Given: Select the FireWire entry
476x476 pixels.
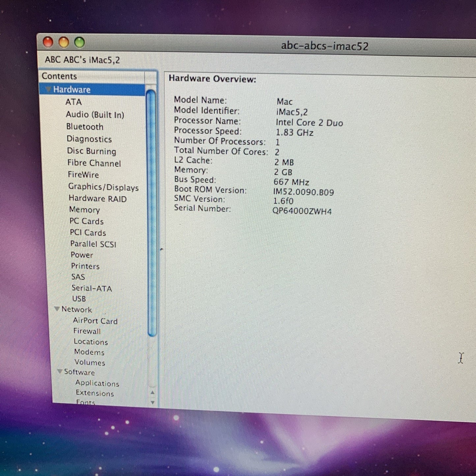Looking at the screenshot, I should point(83,175).
